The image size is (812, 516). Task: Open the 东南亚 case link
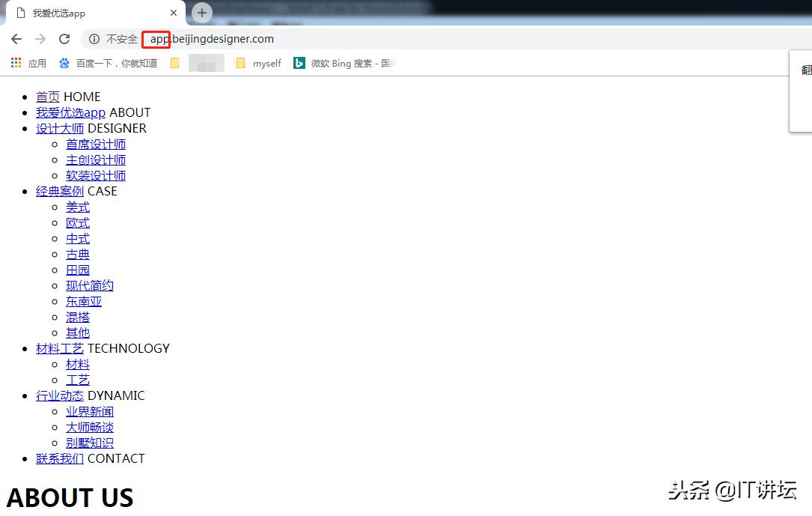coord(84,302)
